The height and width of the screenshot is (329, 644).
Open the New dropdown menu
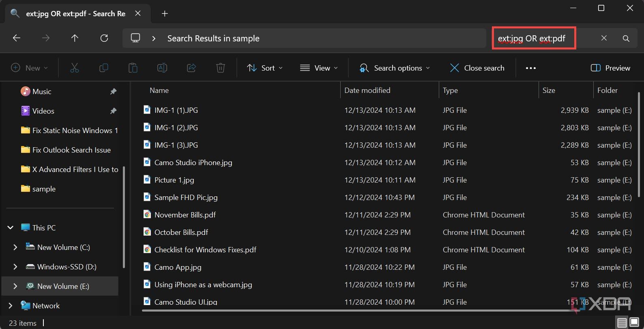click(29, 68)
